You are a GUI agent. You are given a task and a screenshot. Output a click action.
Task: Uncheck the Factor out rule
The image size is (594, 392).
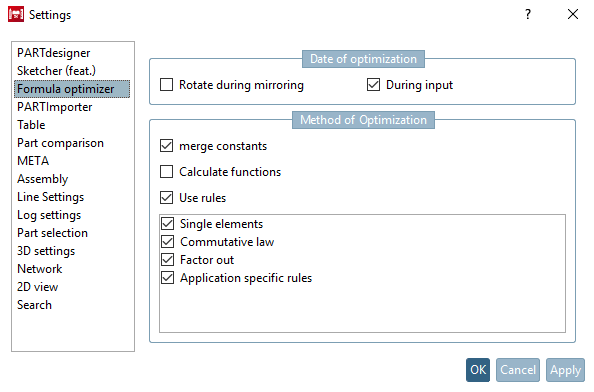pos(167,260)
